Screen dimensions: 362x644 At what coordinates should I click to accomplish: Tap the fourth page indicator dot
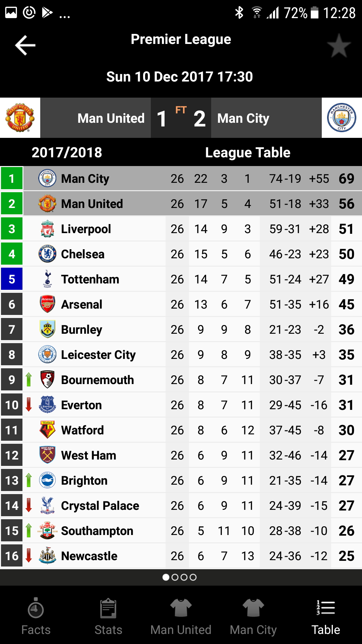(x=193, y=577)
